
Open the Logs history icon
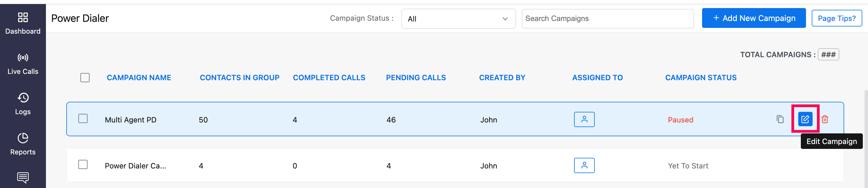click(x=23, y=98)
